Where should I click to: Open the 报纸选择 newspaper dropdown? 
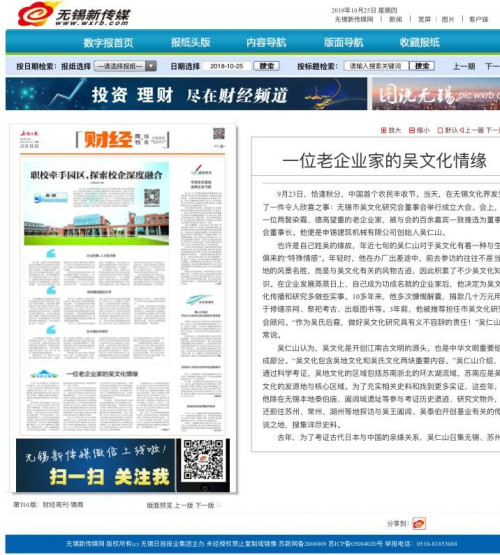pos(125,66)
